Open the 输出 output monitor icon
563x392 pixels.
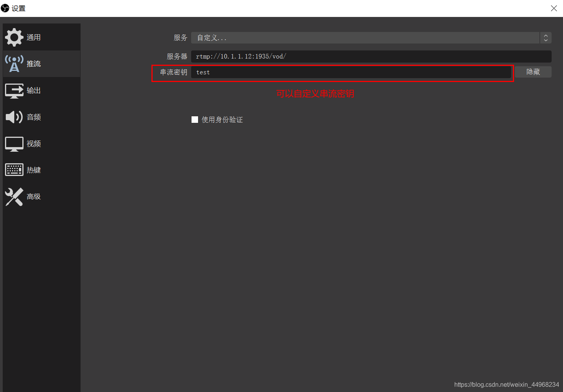click(14, 90)
